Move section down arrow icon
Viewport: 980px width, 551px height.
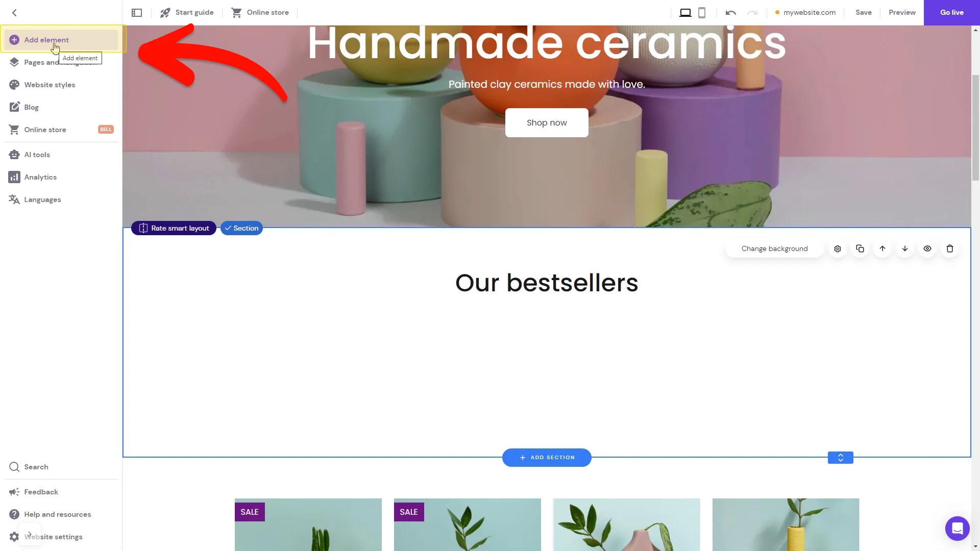pyautogui.click(x=905, y=248)
